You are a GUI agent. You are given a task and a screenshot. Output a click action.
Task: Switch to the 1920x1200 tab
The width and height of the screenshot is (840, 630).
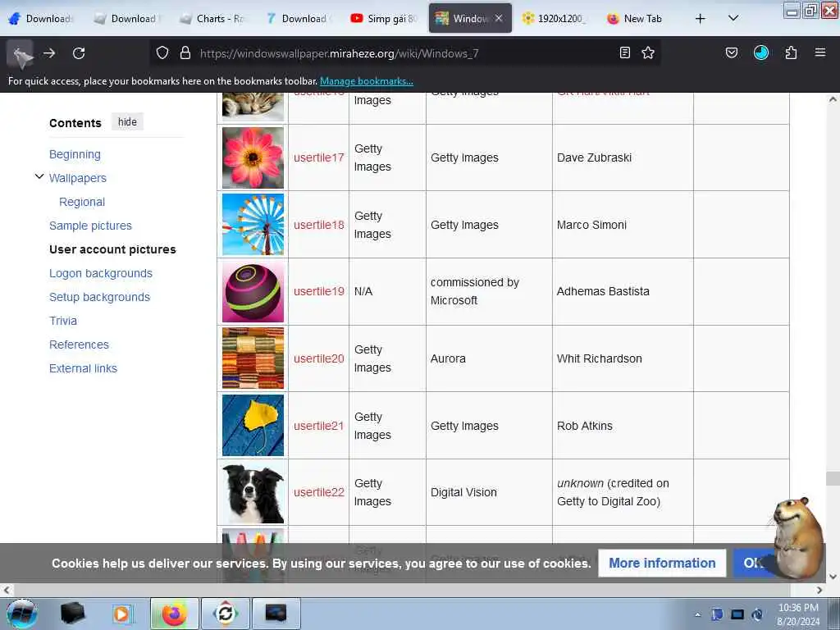point(554,19)
